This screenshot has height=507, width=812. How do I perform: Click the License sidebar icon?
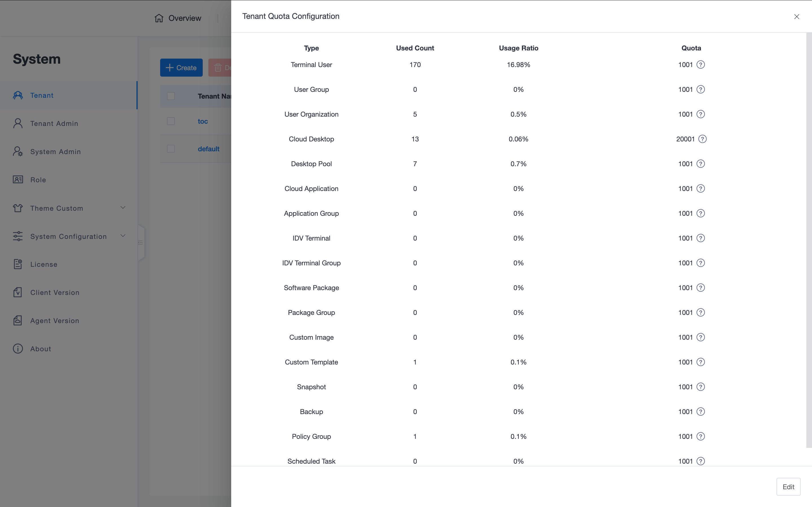coord(18,264)
